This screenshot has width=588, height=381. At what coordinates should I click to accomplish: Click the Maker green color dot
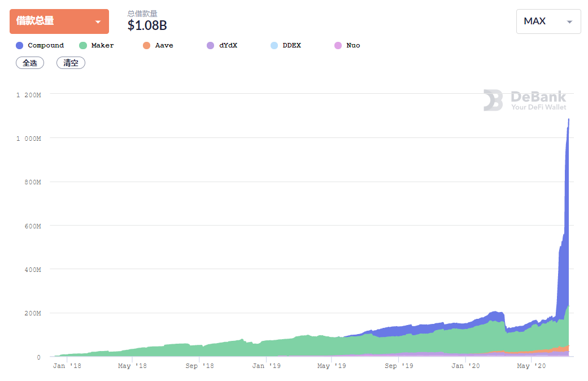83,45
